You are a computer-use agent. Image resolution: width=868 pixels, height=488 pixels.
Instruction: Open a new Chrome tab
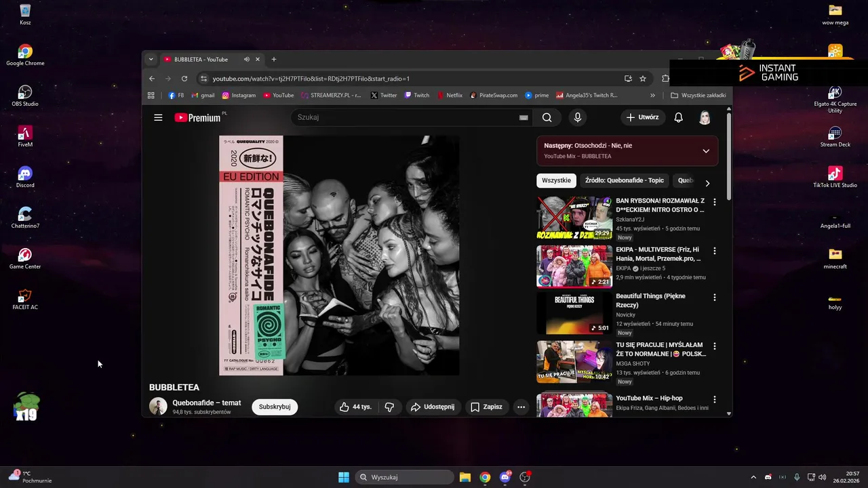click(274, 60)
